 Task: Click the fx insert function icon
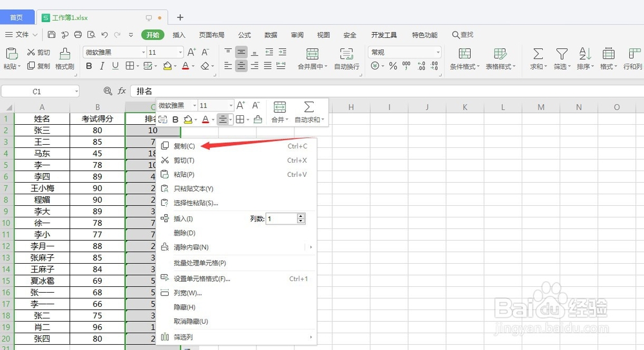[122, 91]
